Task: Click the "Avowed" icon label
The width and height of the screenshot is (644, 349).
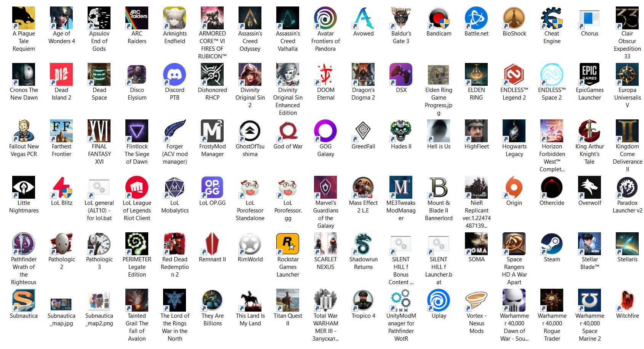Action: (363, 34)
